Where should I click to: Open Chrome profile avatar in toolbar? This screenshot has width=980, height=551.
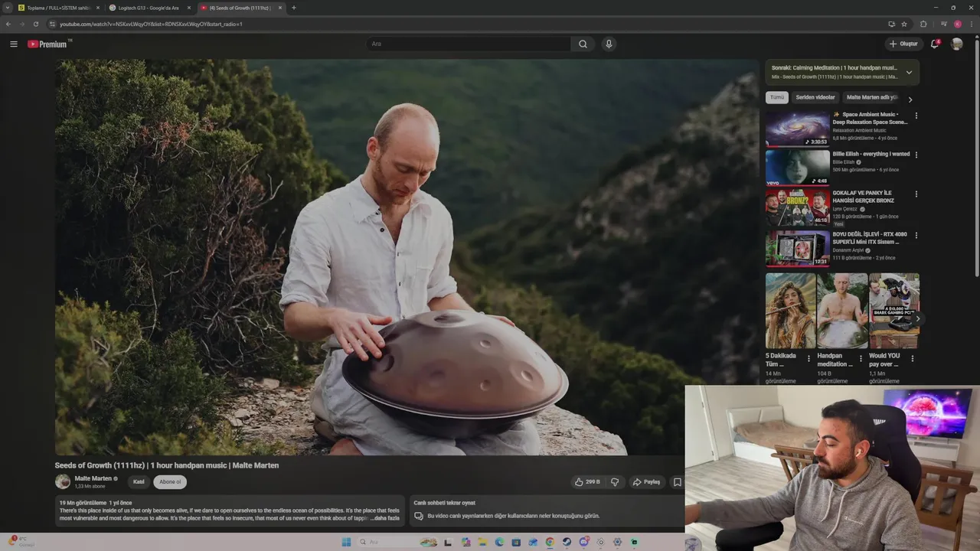pyautogui.click(x=957, y=24)
